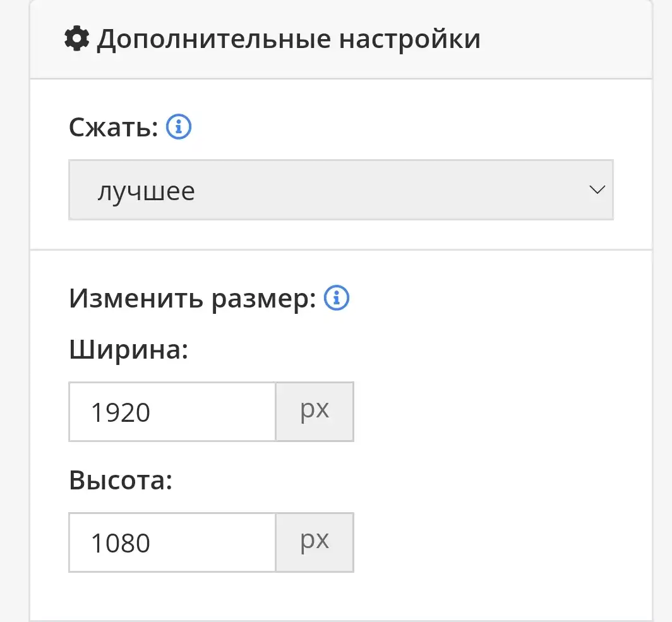Click the gear icon beside Дополнительные настройки

77,39
